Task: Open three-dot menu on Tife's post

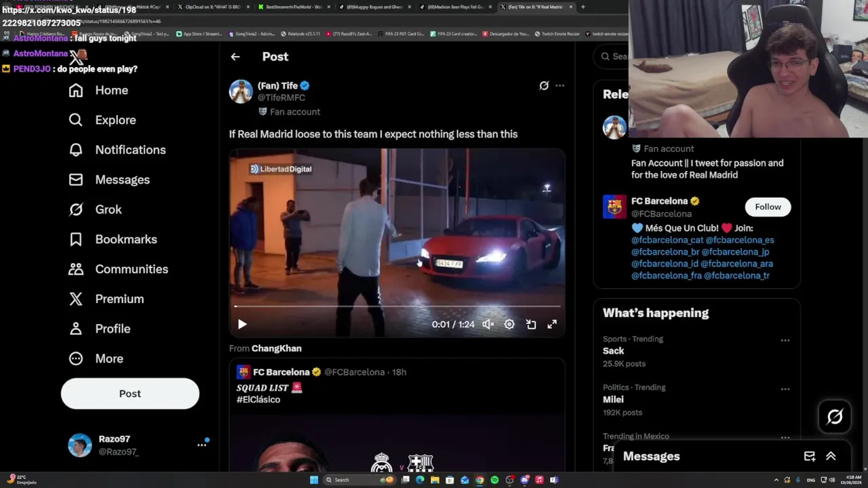Action: [x=559, y=85]
